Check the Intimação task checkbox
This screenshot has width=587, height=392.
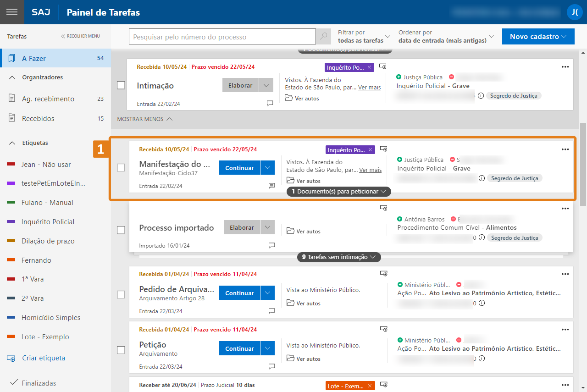point(121,85)
